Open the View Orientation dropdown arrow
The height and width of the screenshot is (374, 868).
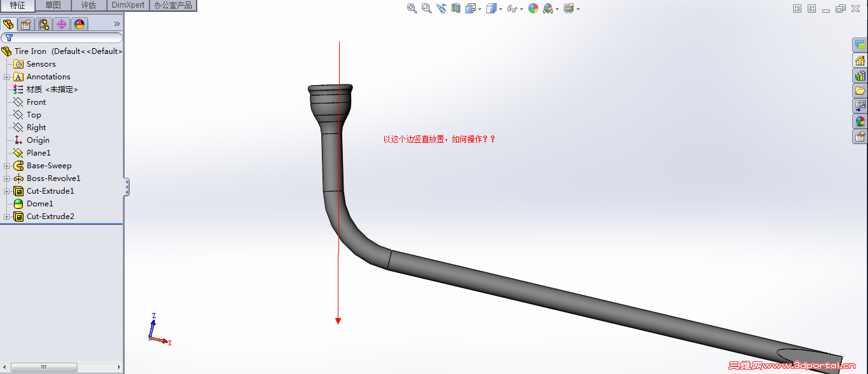pos(479,9)
